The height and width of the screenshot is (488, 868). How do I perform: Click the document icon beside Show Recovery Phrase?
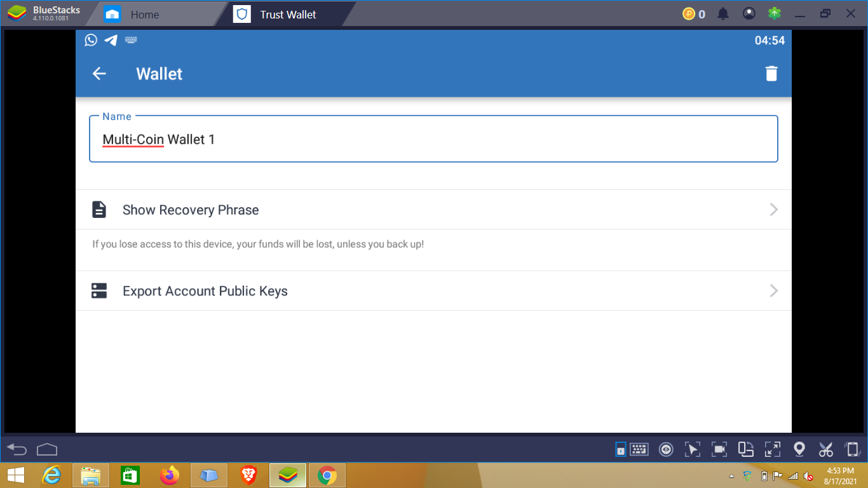99,210
